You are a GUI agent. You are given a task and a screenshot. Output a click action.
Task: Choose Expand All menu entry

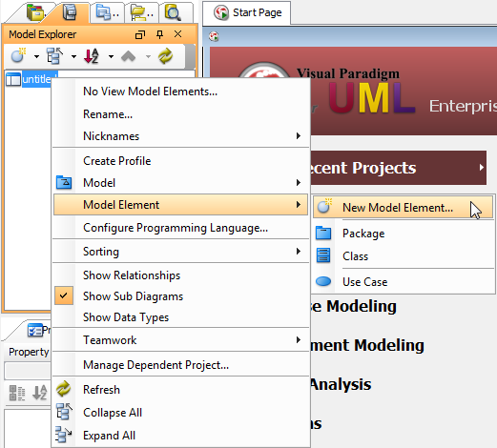[181, 436]
